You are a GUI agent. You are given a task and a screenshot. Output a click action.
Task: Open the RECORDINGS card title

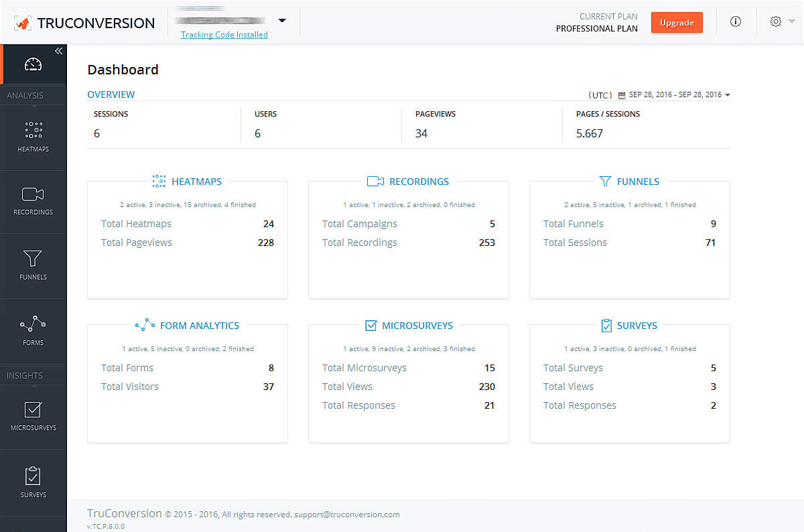click(419, 182)
